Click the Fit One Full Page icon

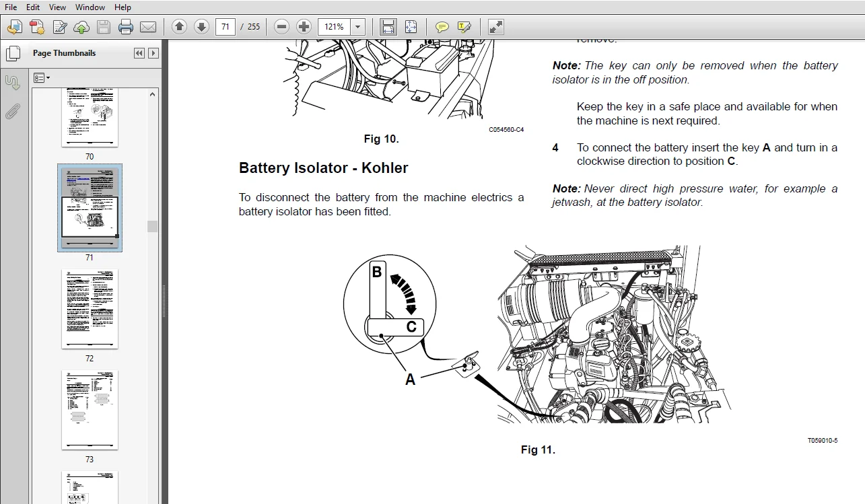point(411,27)
